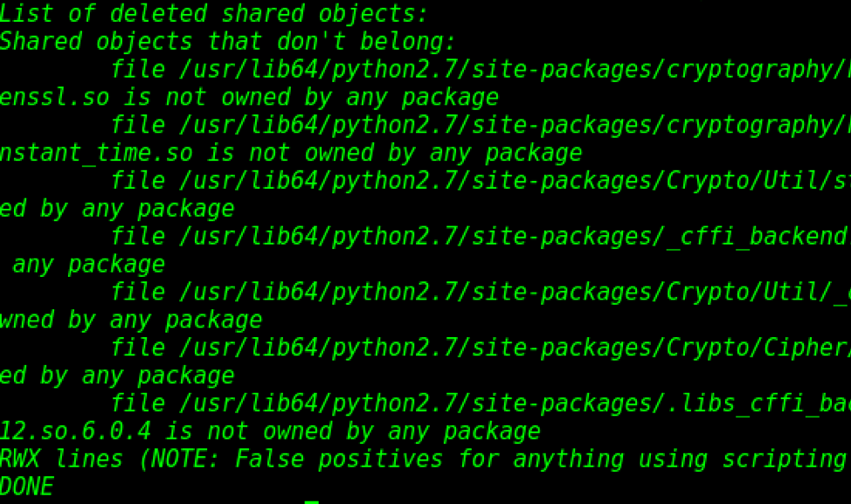The image size is (851, 504).
Task: Click the 'wned by any package' line
Action: (131, 320)
